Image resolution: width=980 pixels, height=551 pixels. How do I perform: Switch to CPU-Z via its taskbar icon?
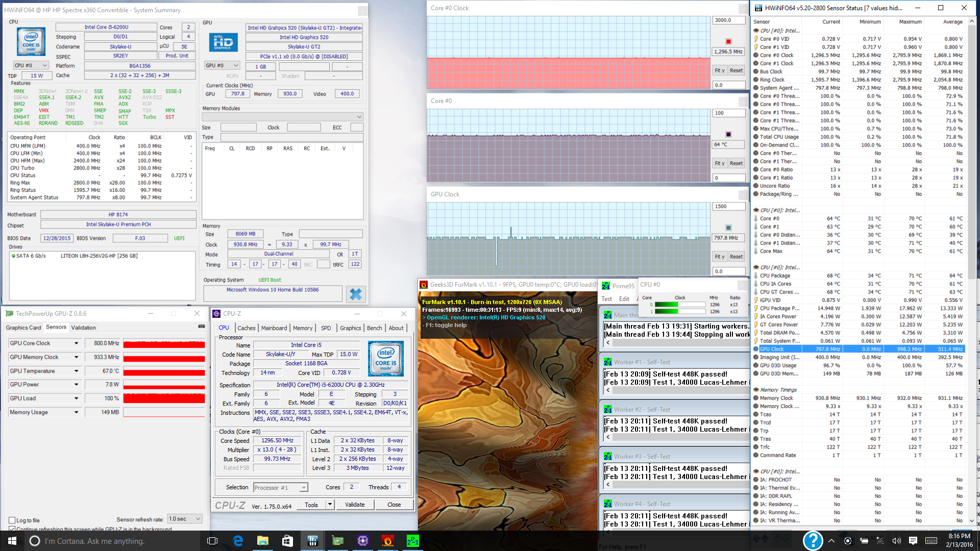pyautogui.click(x=362, y=541)
